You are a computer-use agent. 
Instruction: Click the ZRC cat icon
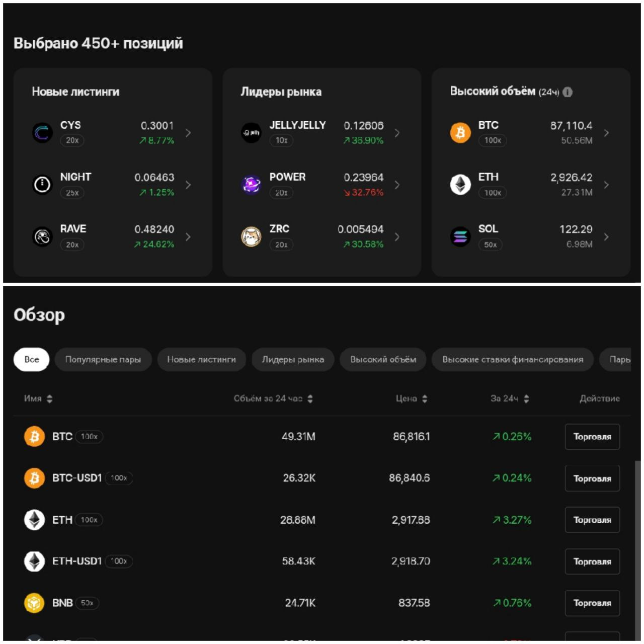tap(251, 236)
